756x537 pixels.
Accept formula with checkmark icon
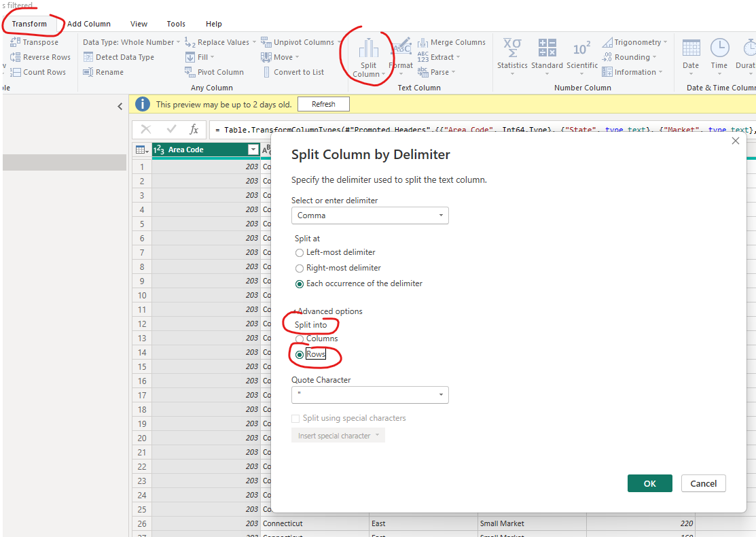pos(171,129)
